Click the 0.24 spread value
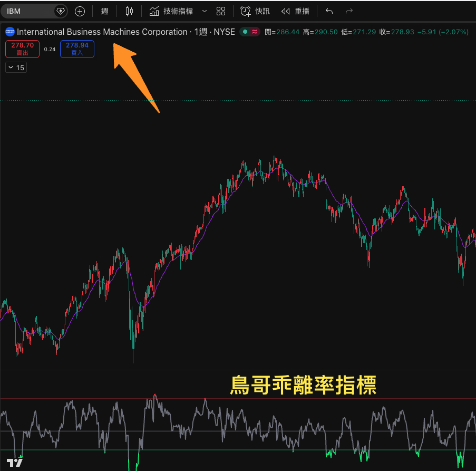476x471 pixels. point(50,49)
